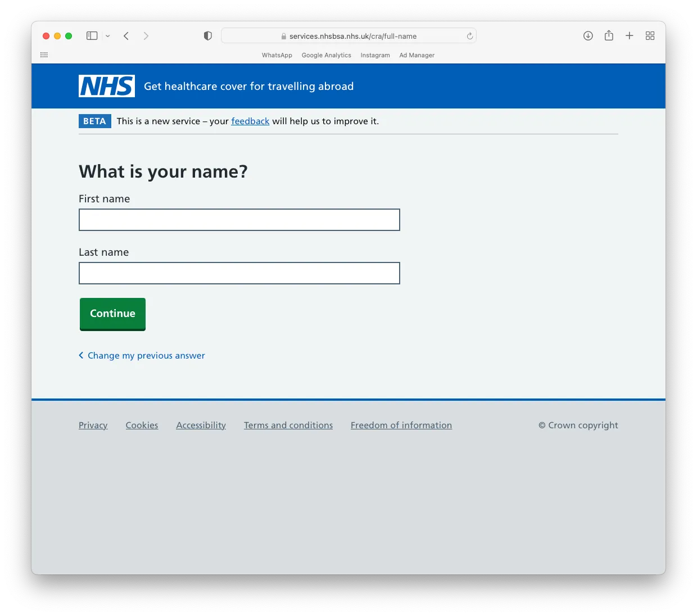Open the favorites grid icon
Screen dimensions: 697x616
pyautogui.click(x=44, y=55)
